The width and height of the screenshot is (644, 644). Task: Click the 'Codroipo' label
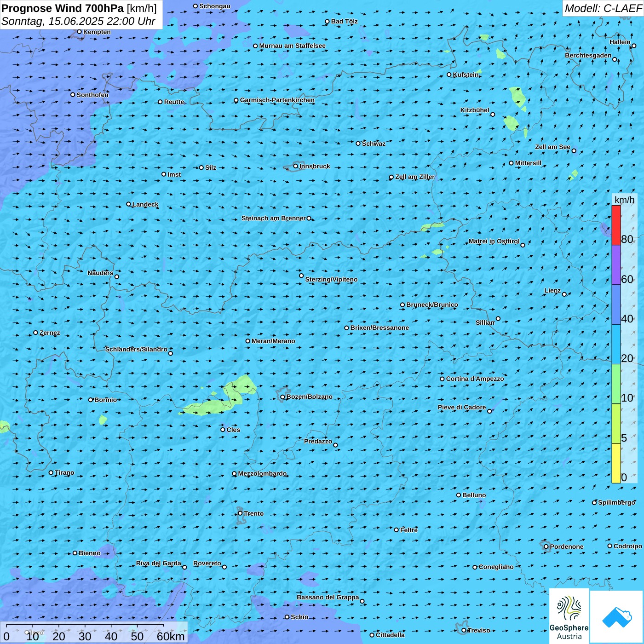pos(628,546)
